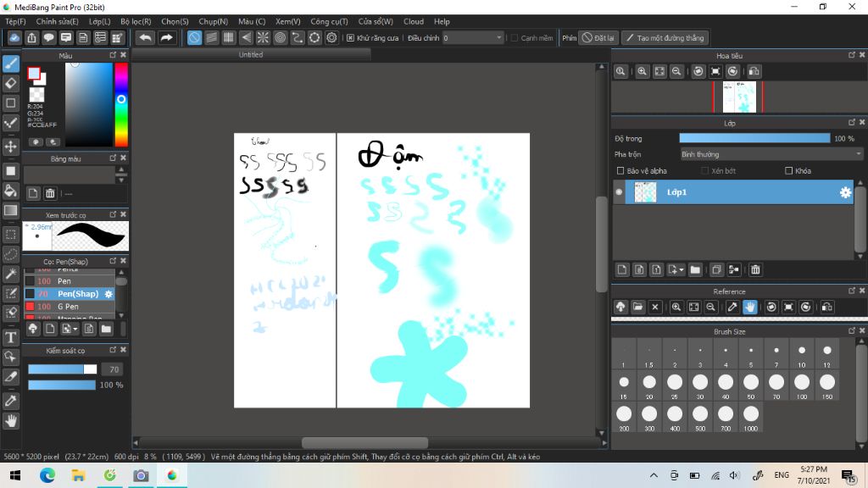Open the Lớp1 layer settings gear
The image size is (868, 488).
click(x=845, y=192)
